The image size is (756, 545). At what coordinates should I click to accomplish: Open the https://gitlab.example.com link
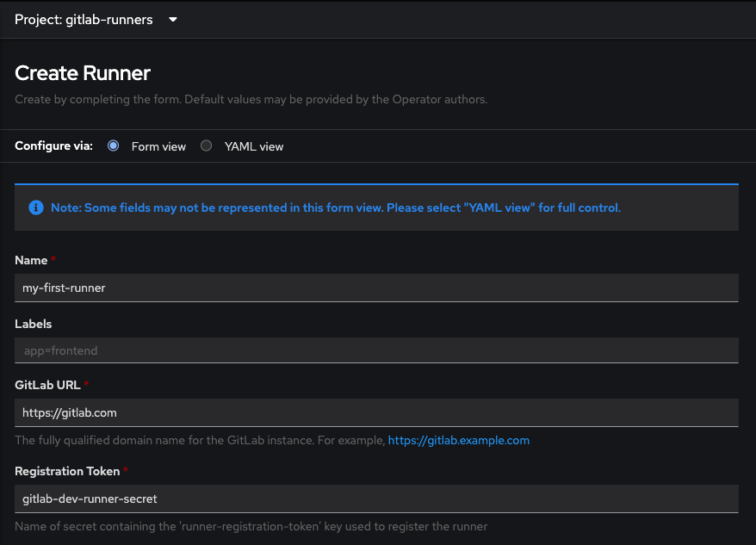tap(459, 440)
